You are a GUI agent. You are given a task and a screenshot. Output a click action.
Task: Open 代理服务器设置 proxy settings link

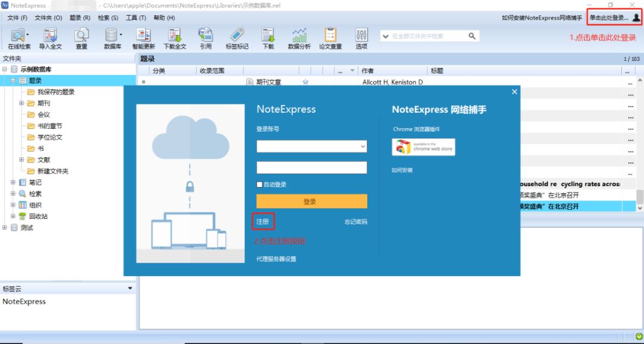point(276,259)
